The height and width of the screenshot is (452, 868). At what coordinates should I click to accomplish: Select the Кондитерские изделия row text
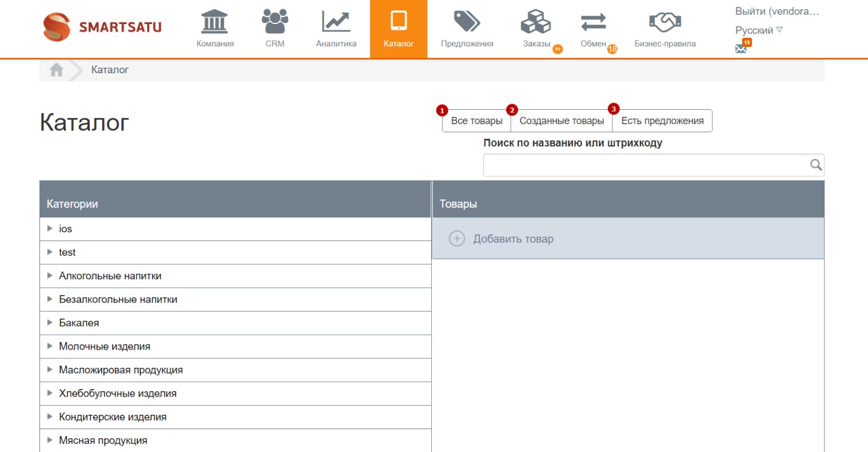coord(113,417)
